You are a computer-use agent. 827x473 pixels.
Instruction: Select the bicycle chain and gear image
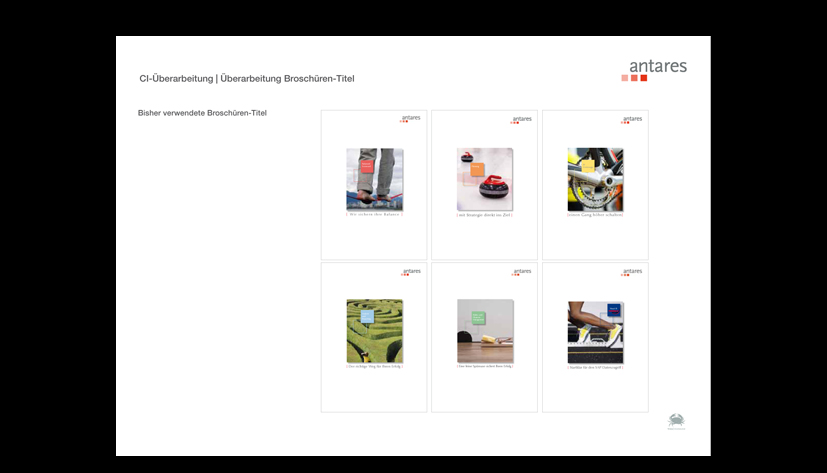(x=595, y=180)
